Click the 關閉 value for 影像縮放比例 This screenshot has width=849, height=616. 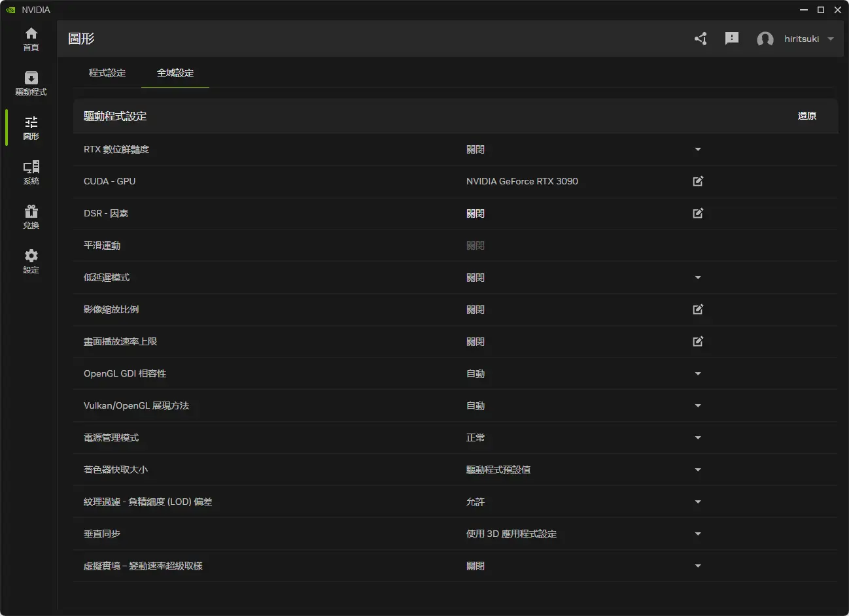tap(476, 309)
